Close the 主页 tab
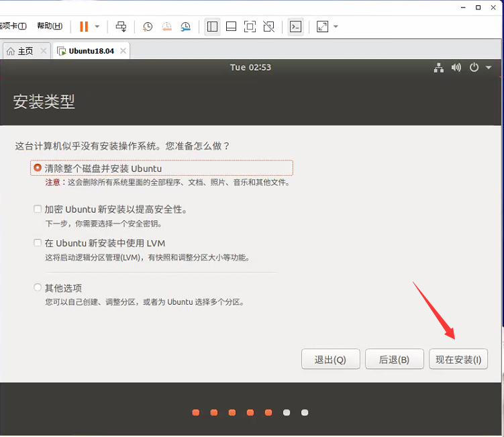Image resolution: width=504 pixels, height=437 pixels. (x=44, y=51)
